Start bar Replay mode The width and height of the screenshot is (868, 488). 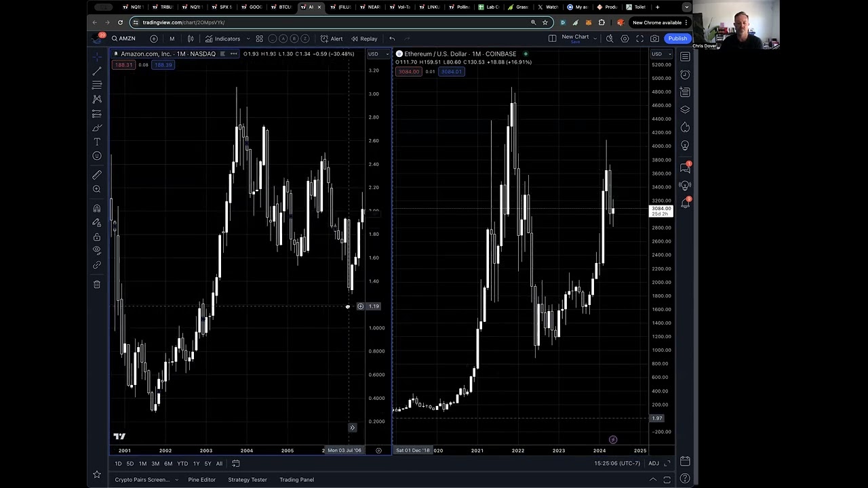point(364,39)
